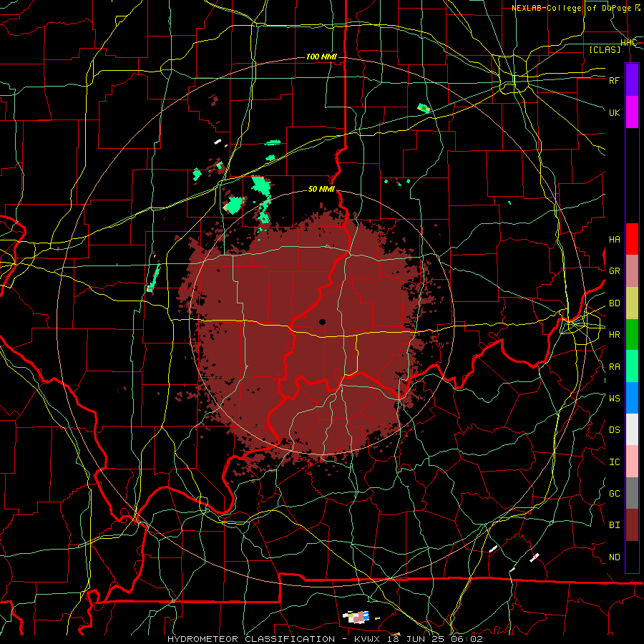This screenshot has height=644, width=644.
Task: Click the WS blue legend swatch
Action: click(x=632, y=398)
